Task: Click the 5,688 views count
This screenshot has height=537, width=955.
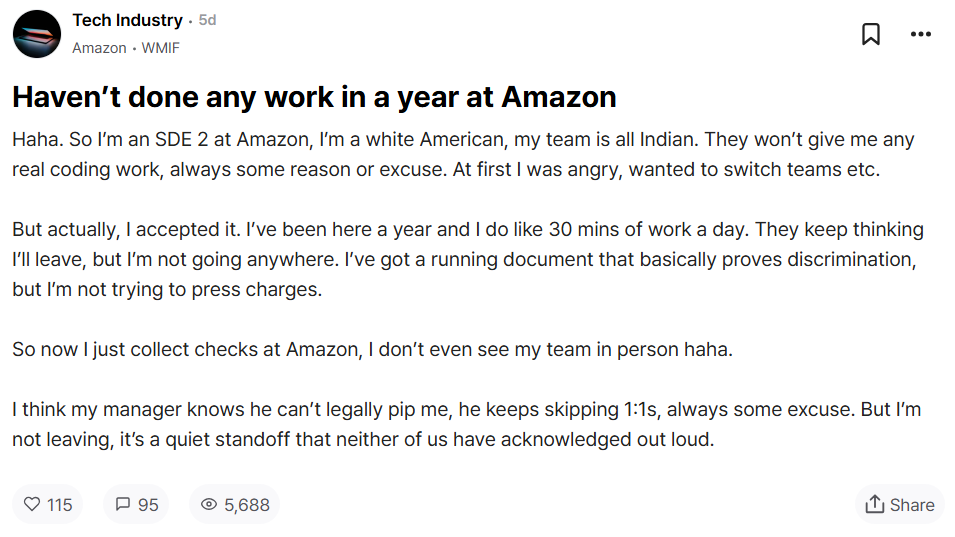Action: pos(247,505)
